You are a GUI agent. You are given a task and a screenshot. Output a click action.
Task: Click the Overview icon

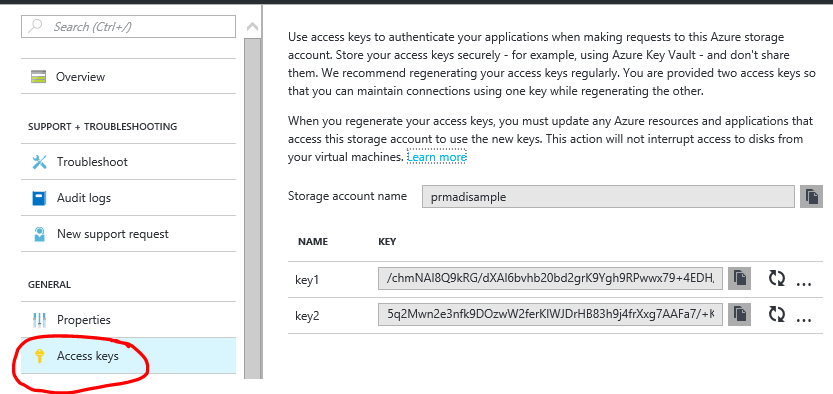pyautogui.click(x=39, y=76)
